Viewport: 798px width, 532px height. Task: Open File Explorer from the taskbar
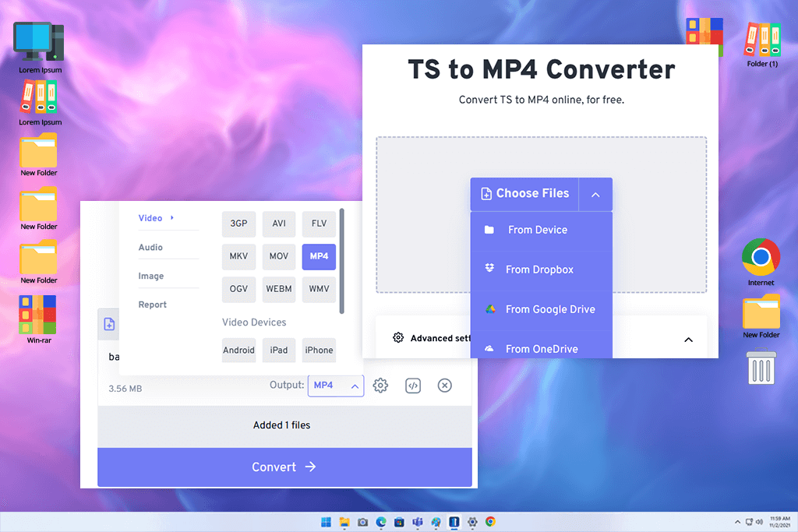344,522
